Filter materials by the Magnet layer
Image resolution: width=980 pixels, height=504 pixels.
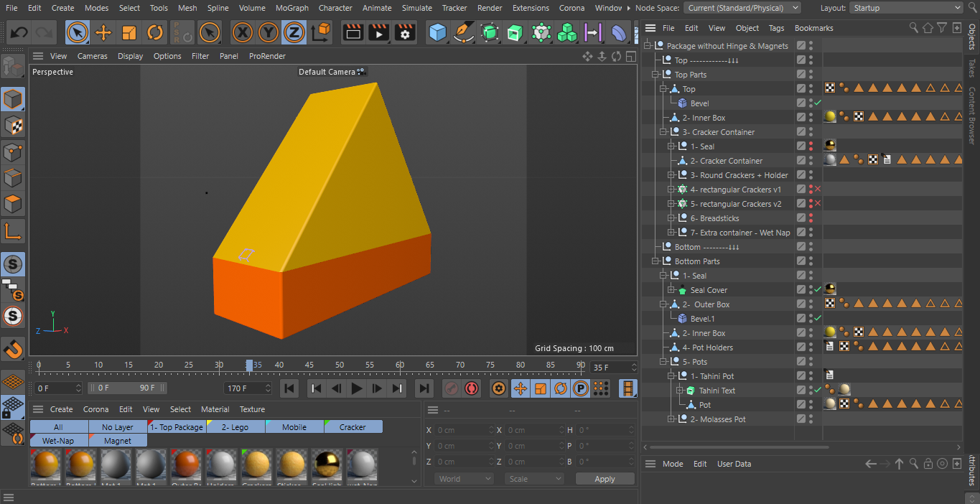coord(118,440)
